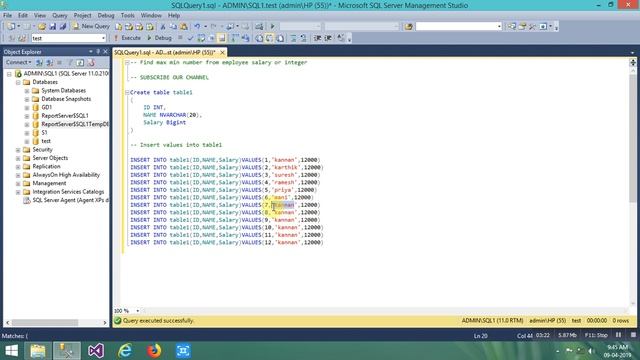Collapse the Create table code outline
640x360 pixels.
pyautogui.click(x=127, y=93)
